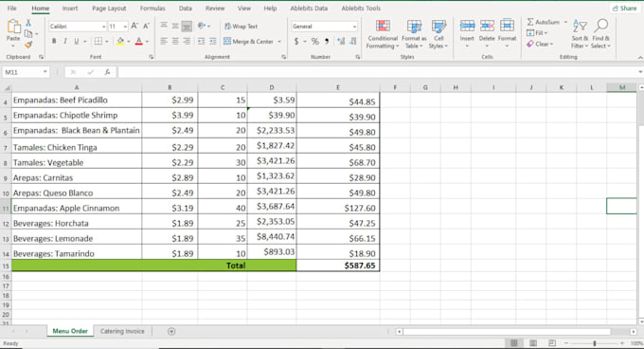Image resolution: width=644 pixels, height=349 pixels.
Task: Open the Catering Invoice sheet tab
Action: click(x=122, y=331)
